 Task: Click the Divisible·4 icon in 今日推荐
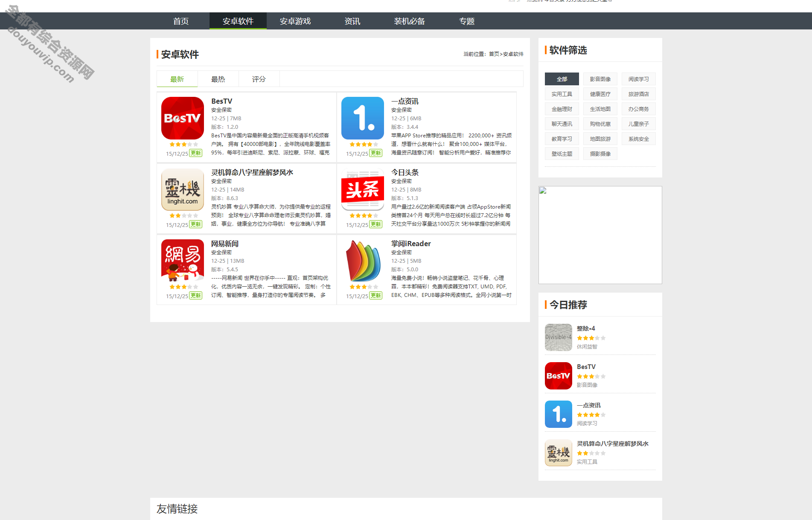coord(559,337)
